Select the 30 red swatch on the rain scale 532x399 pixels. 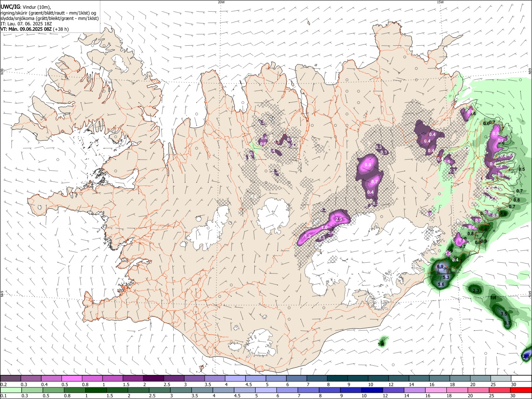[521, 390]
